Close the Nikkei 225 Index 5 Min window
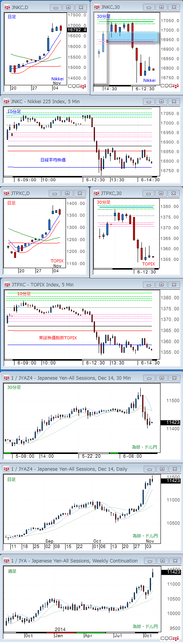The width and height of the screenshot is (183, 644). tap(174, 102)
